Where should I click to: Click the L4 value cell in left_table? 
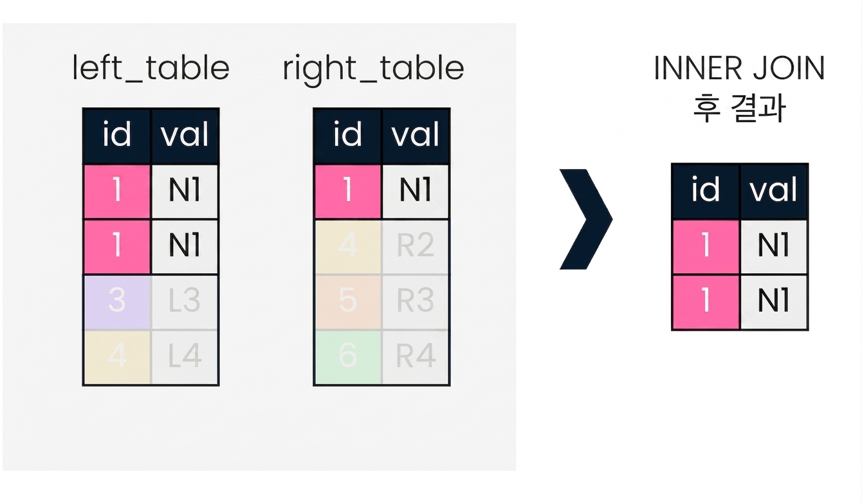185,357
